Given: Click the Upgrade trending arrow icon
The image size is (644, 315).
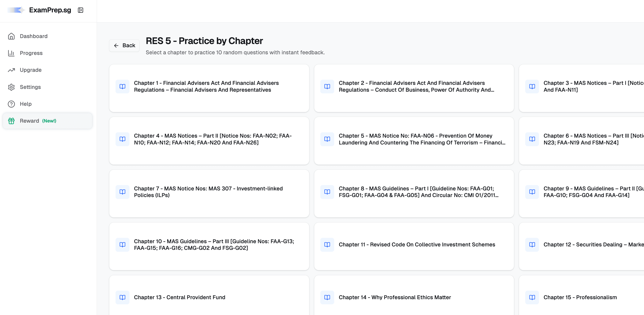Looking at the screenshot, I should [x=11, y=70].
